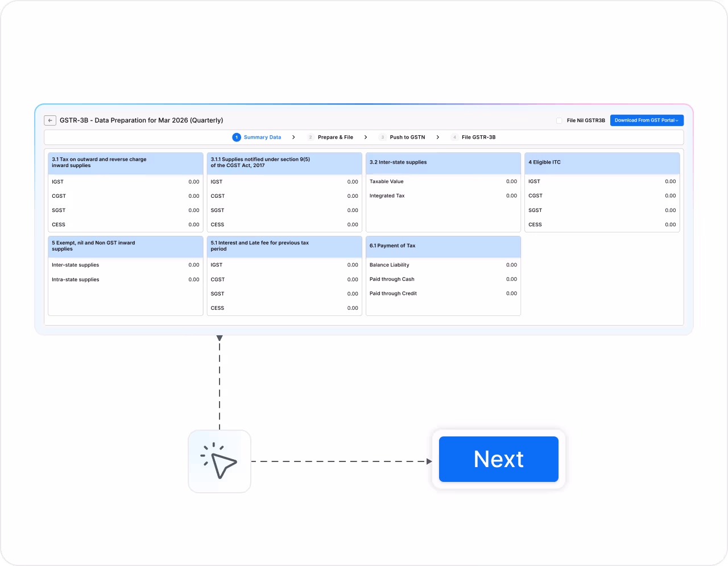
Task: Open Download From GST Portal dropdown
Action: pos(647,120)
